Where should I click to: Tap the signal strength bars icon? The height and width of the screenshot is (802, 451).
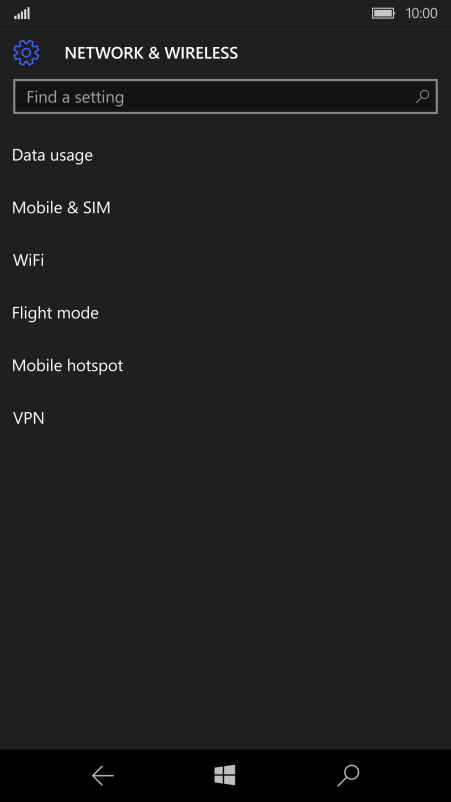pos(22,13)
